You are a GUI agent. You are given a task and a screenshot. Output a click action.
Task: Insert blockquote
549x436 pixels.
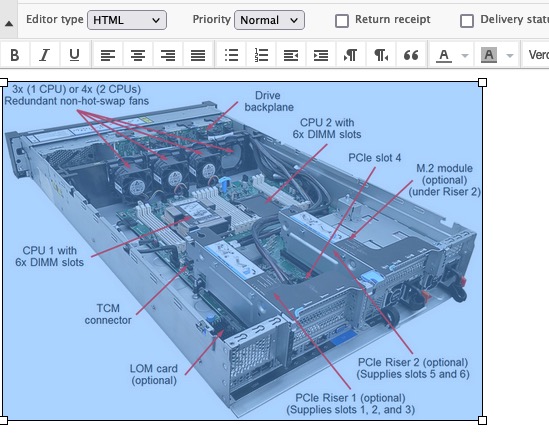[411, 55]
